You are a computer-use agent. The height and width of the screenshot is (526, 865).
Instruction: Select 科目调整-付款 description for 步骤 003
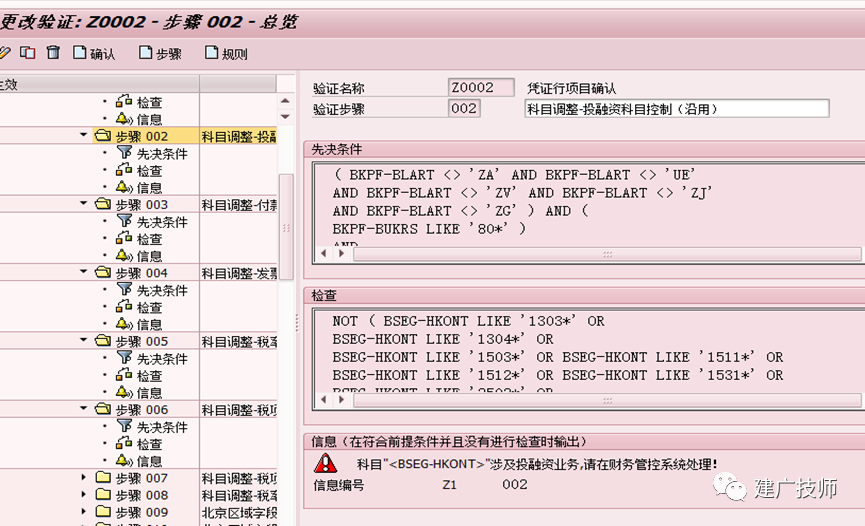click(x=238, y=205)
